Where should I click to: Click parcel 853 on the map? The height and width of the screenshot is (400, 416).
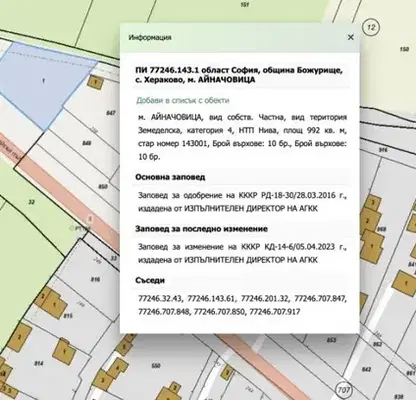point(331,340)
